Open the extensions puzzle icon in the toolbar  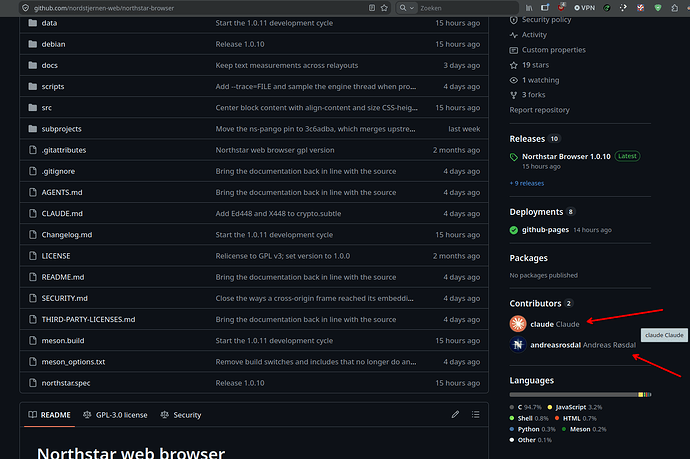675,8
